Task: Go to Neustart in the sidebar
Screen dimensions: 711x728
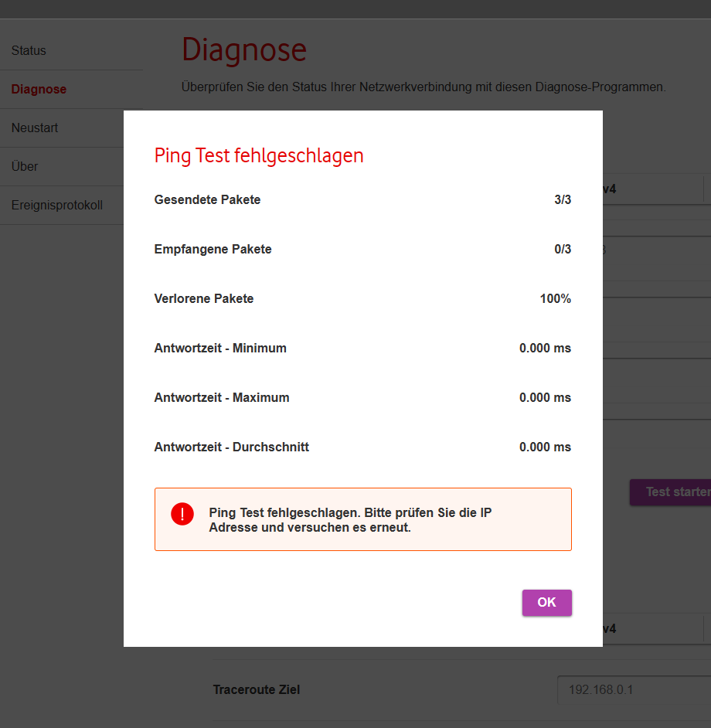Action: (35, 128)
